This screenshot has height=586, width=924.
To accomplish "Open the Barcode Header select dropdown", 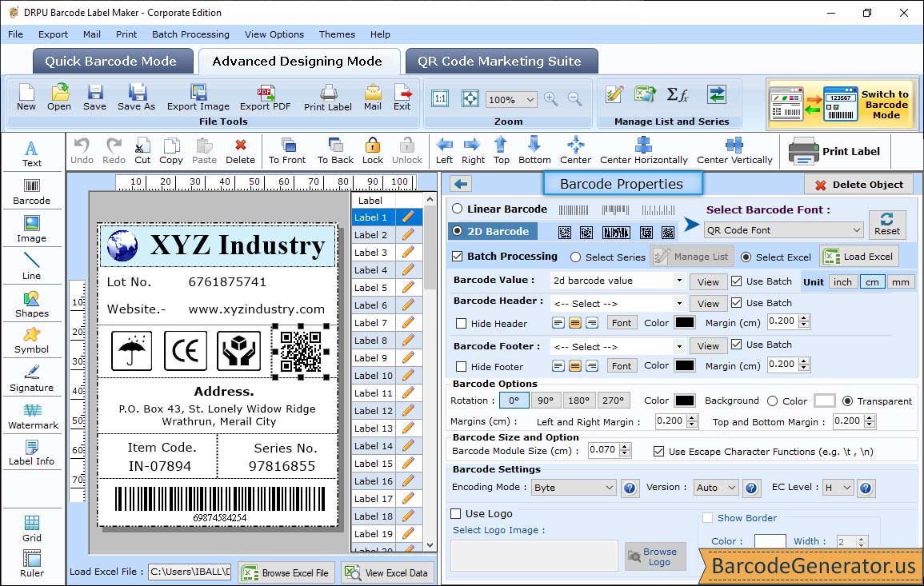I will (679, 303).
